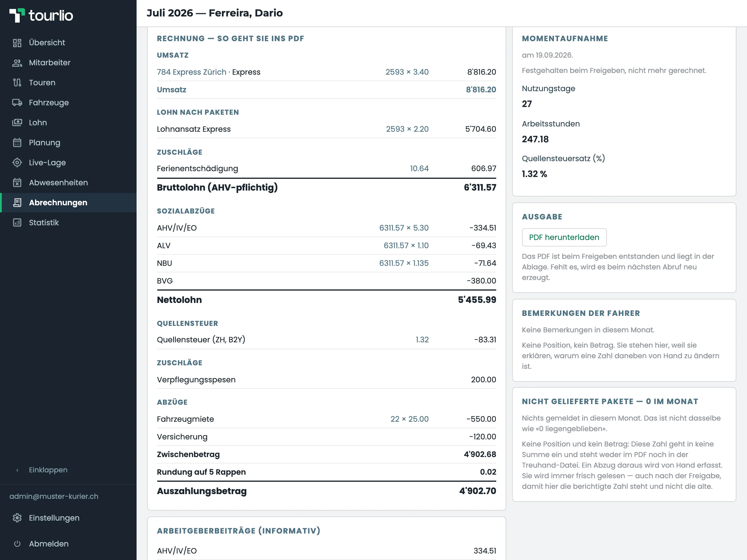The image size is (747, 560).
Task: Click the Statistik chart icon
Action: (17, 222)
